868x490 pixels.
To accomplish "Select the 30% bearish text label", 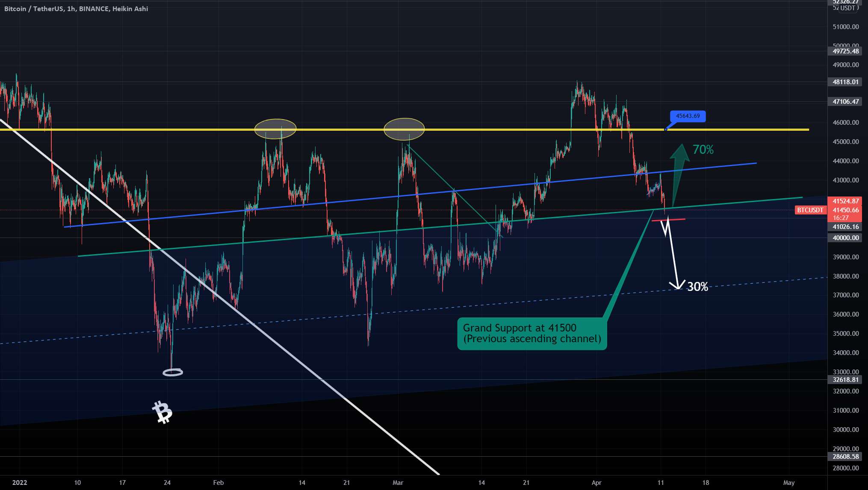I will (697, 287).
